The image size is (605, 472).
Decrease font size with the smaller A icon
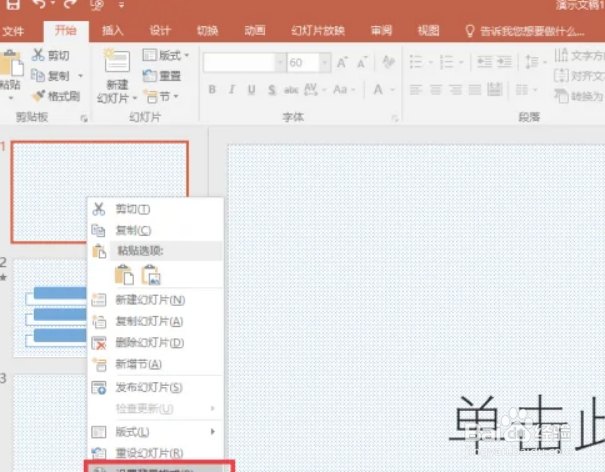[362, 63]
